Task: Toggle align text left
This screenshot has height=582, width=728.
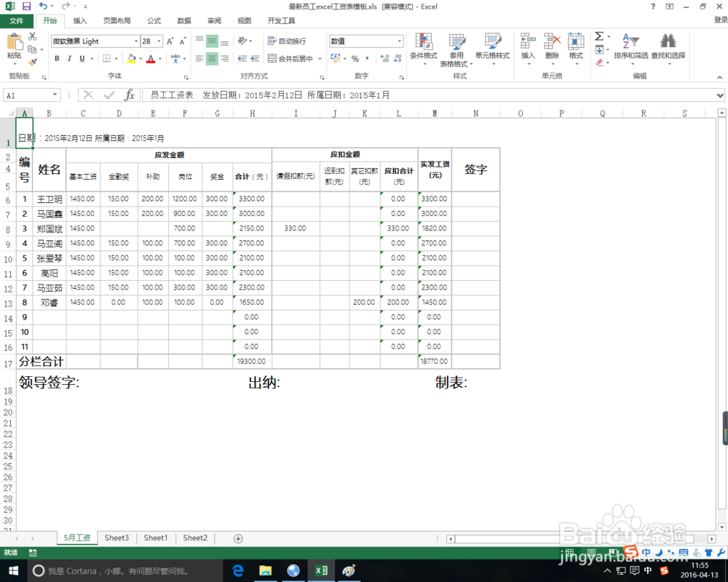Action: [x=199, y=58]
